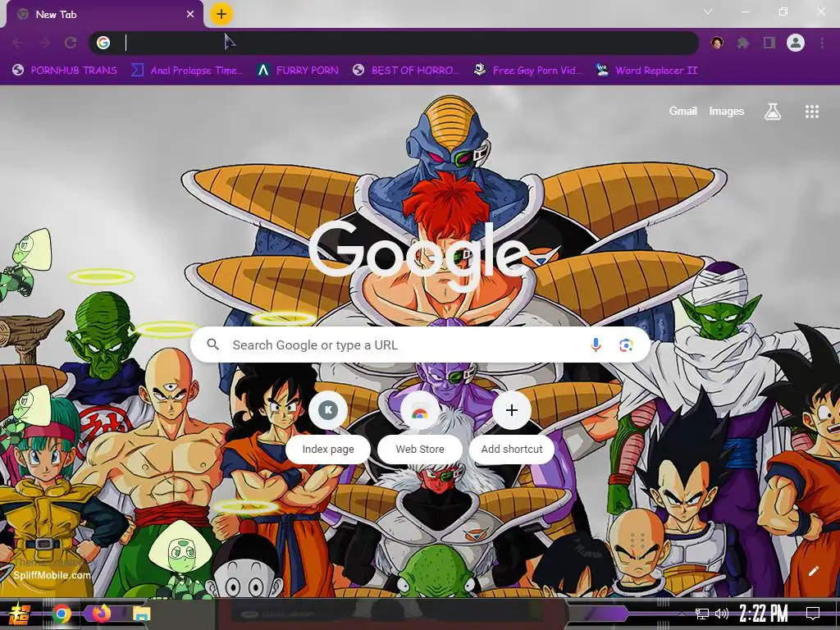Viewport: 840px width, 630px height.
Task: Open Gmail link
Action: click(x=683, y=112)
